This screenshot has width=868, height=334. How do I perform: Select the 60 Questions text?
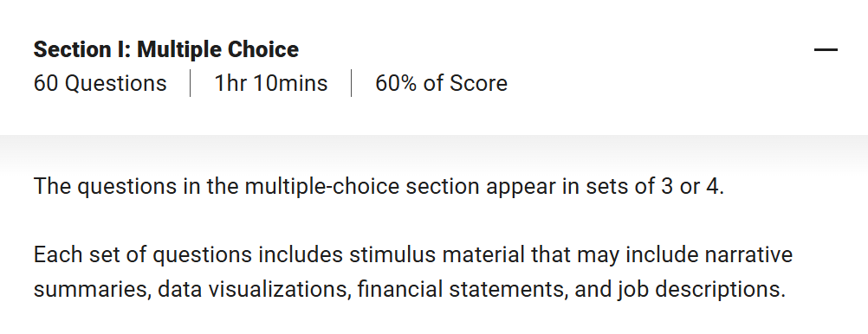pos(100,83)
